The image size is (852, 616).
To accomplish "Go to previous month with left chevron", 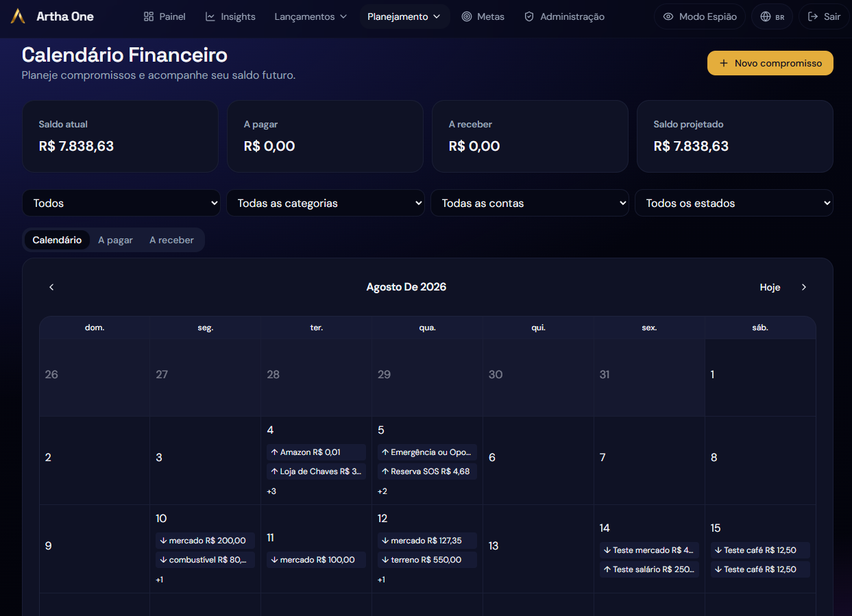I will [51, 287].
